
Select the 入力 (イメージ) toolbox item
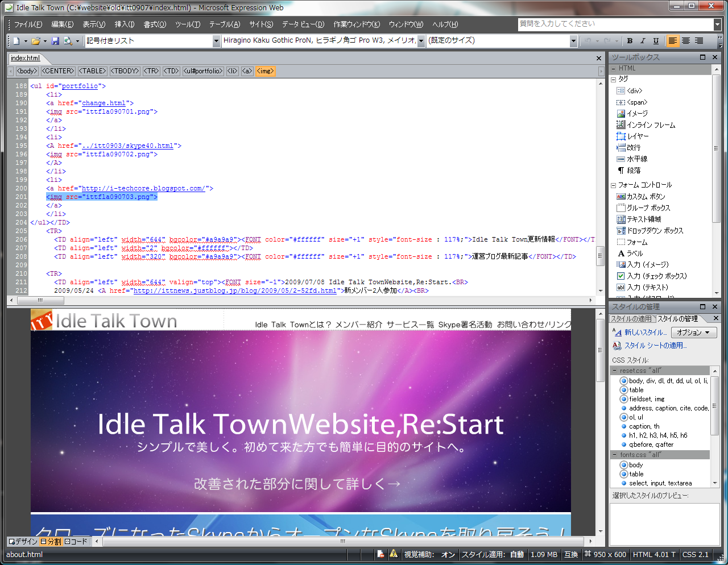tap(643, 265)
